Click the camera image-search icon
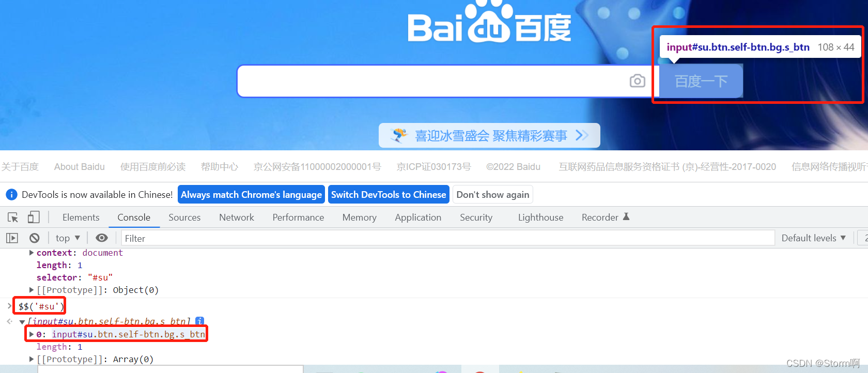This screenshot has width=868, height=373. (x=637, y=81)
